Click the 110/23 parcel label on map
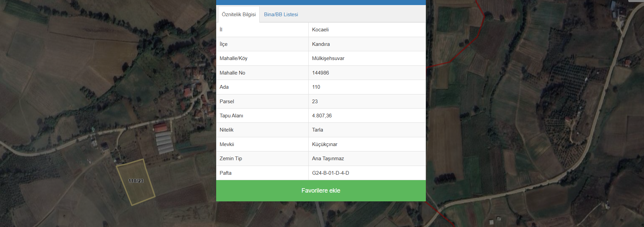 (x=136, y=181)
